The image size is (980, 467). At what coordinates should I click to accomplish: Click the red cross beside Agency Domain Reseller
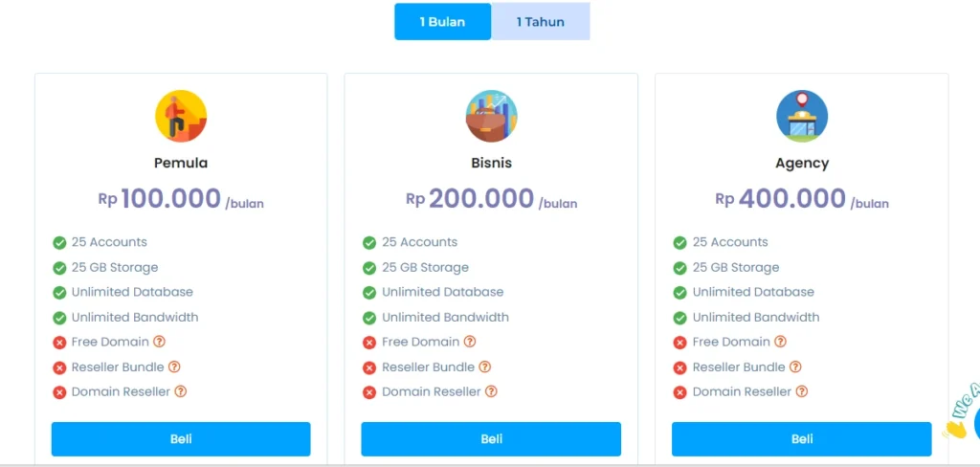coord(680,392)
